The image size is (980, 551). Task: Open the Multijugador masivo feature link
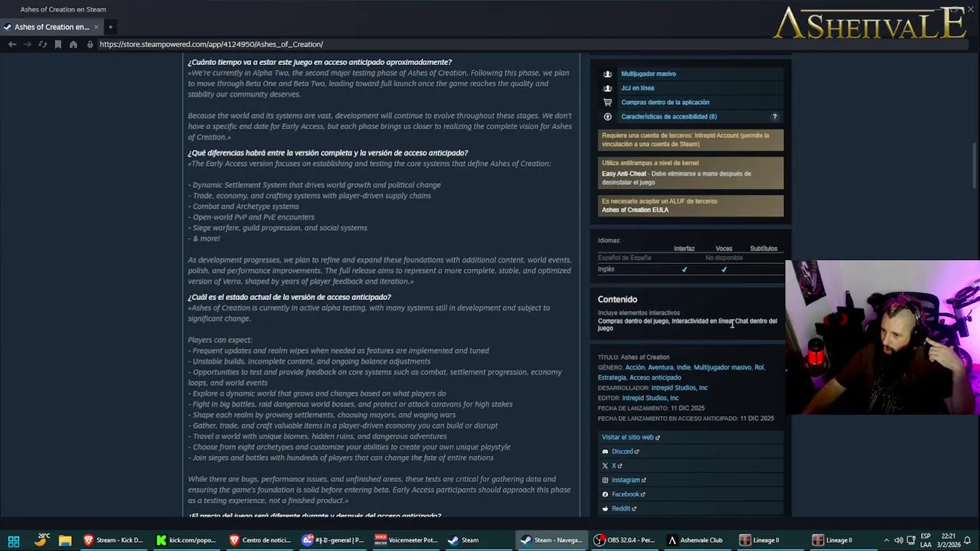tap(648, 73)
